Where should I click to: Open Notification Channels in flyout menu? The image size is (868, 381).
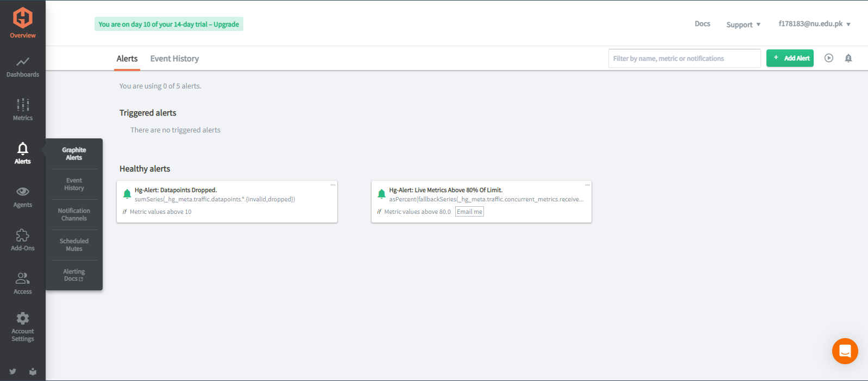click(x=74, y=214)
